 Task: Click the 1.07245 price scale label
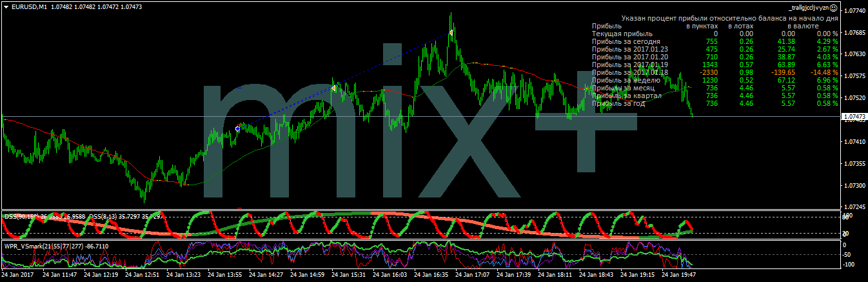tap(854, 208)
